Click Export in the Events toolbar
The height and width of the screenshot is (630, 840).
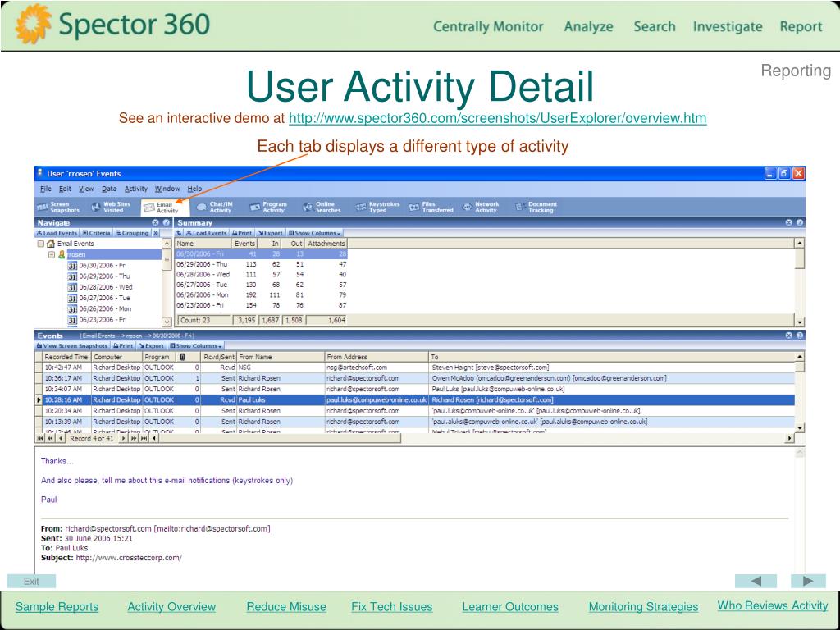point(151,346)
